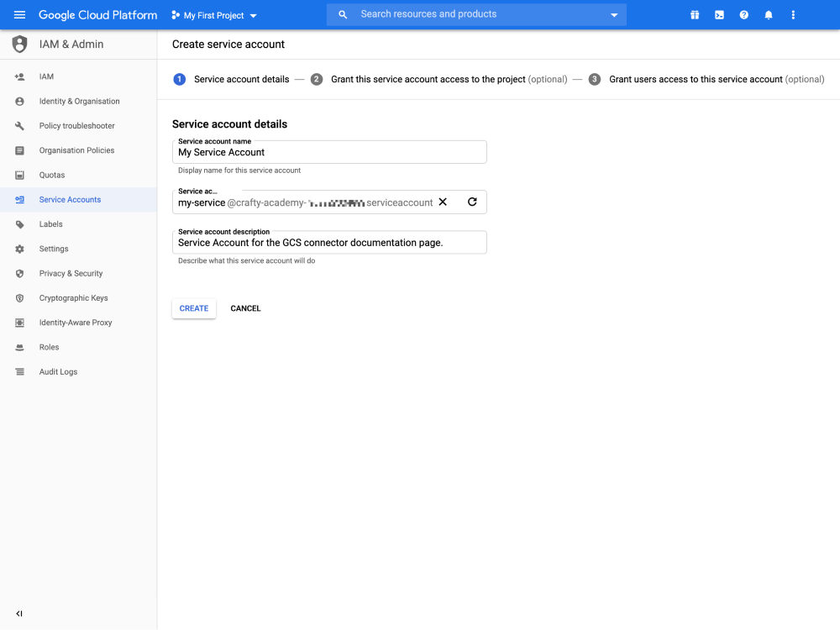This screenshot has height=630, width=840.
Task: Open the hamburger navigation menu
Action: 19,15
